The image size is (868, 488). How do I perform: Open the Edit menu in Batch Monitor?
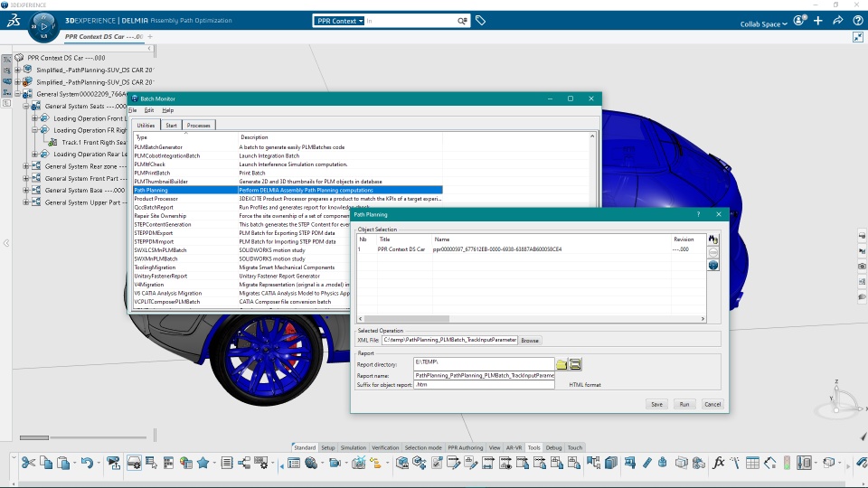pos(149,110)
